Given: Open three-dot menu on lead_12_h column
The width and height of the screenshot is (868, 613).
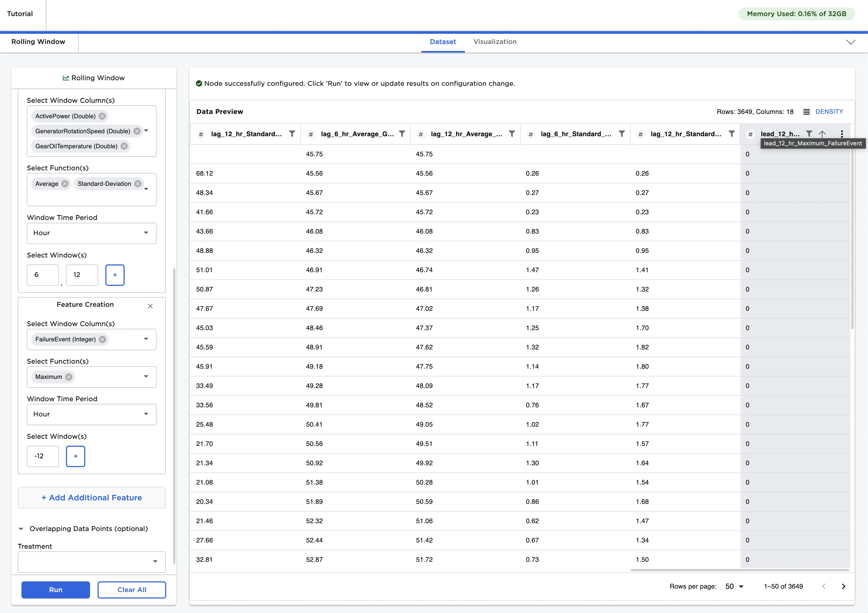Looking at the screenshot, I should click(x=841, y=134).
